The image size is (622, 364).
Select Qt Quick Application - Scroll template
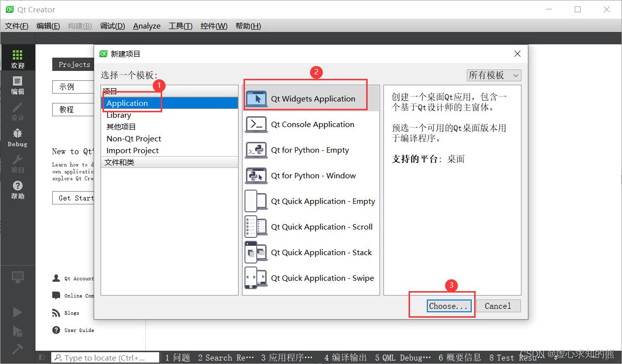(x=311, y=227)
